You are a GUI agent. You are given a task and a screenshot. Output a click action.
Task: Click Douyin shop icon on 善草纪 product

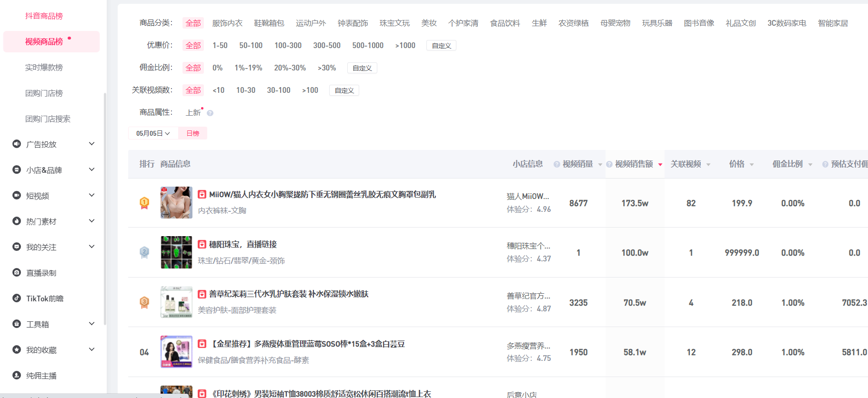(x=202, y=294)
